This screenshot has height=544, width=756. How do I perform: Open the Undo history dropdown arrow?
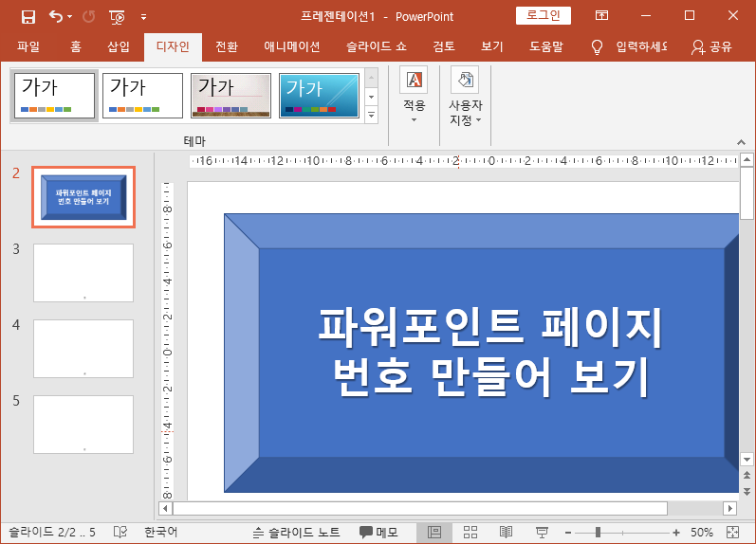pos(70,17)
